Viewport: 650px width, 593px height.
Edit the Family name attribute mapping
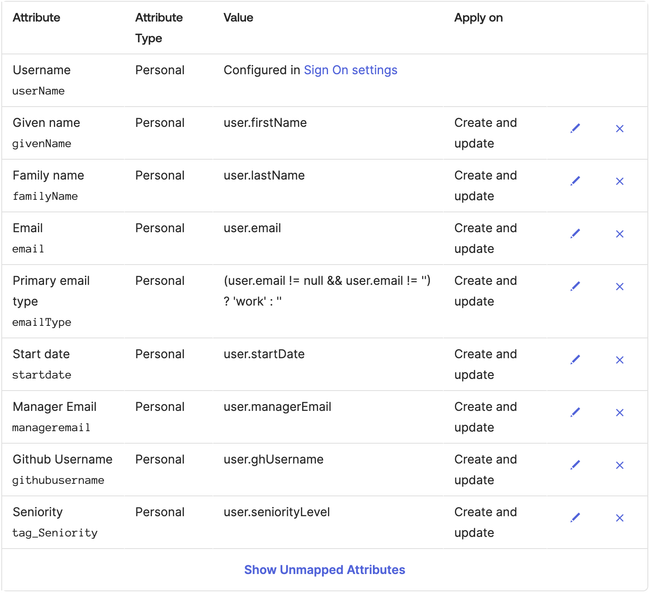pos(575,181)
